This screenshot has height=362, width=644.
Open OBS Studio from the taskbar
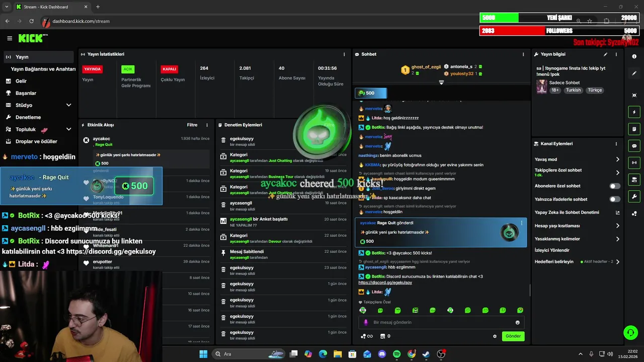[x=441, y=354]
